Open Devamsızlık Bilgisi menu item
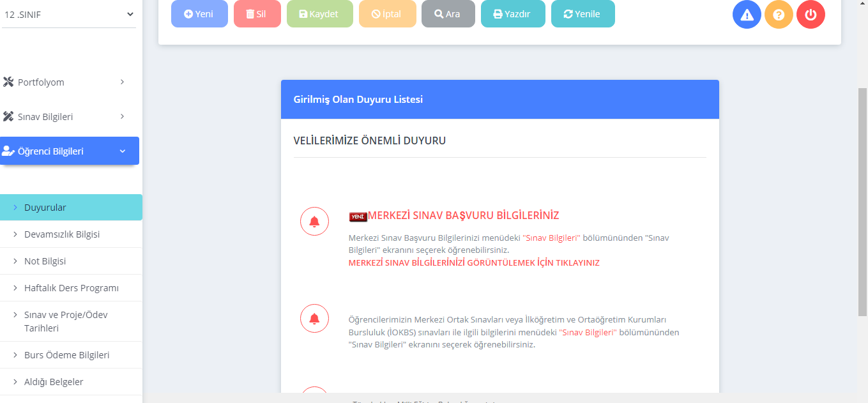This screenshot has width=868, height=403. pos(62,234)
